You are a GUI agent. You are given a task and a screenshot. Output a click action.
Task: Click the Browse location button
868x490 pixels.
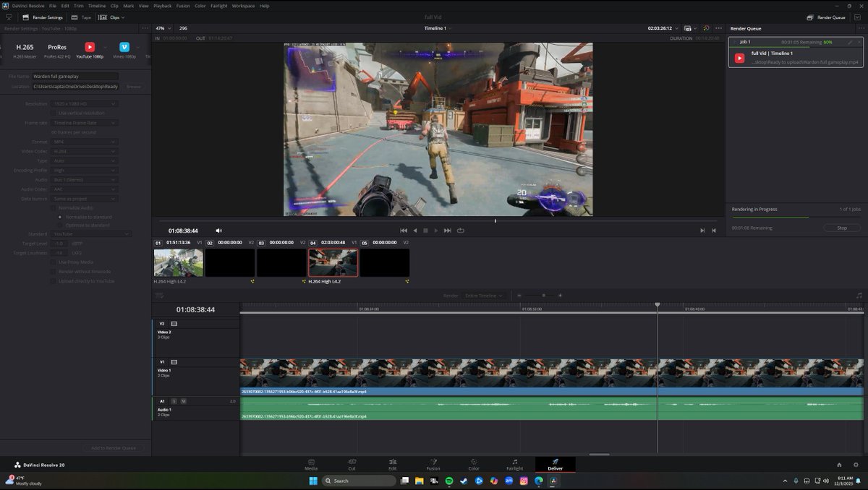tap(133, 86)
